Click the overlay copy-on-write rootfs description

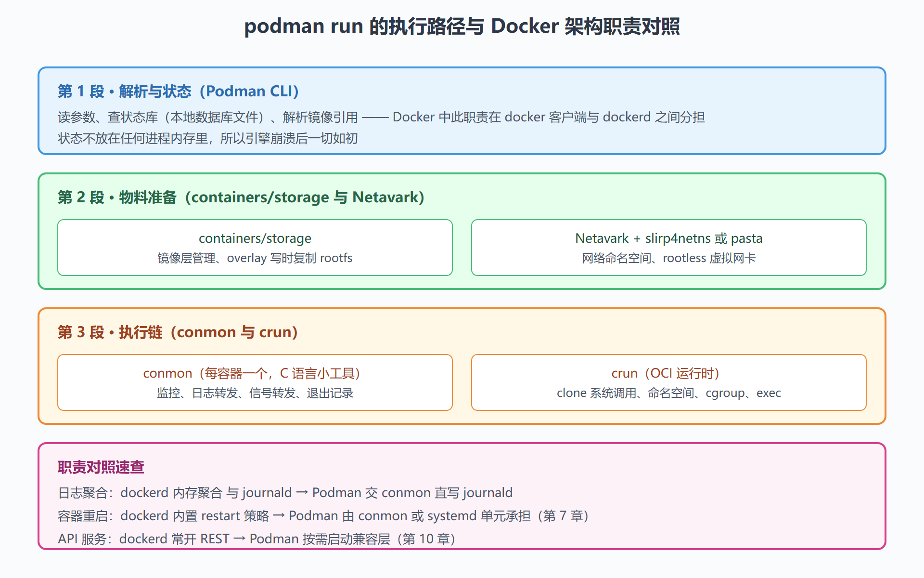[255, 258]
